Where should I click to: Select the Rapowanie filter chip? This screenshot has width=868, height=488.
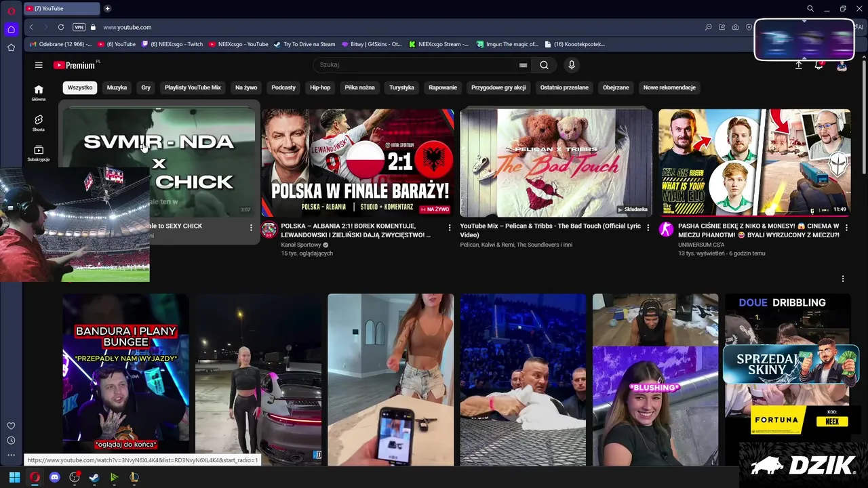[443, 87]
